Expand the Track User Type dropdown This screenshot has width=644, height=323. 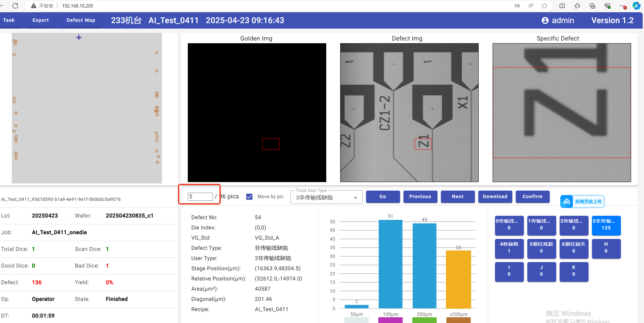click(x=355, y=198)
